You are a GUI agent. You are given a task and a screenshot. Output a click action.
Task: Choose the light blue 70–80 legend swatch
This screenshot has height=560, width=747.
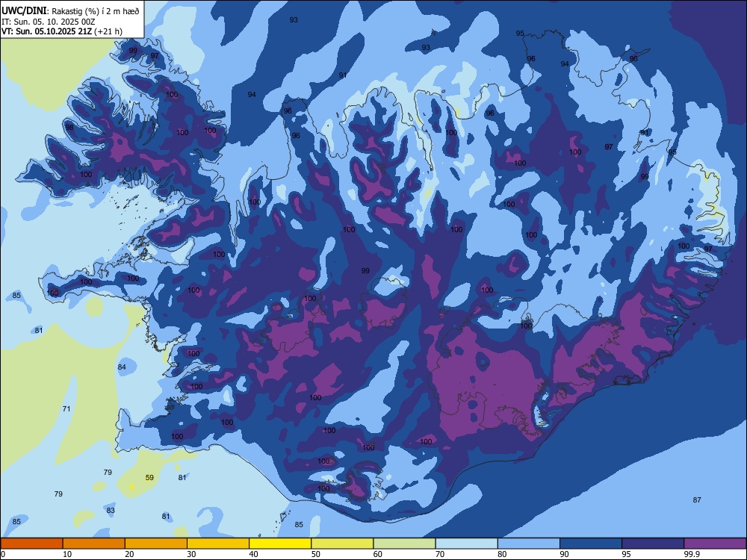pyautogui.click(x=466, y=544)
